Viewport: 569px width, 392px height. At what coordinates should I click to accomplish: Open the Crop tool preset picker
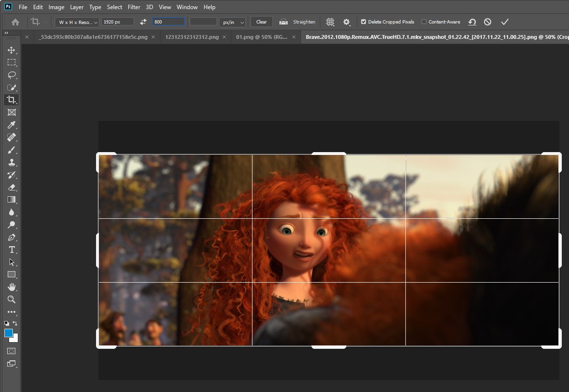pyautogui.click(x=39, y=22)
